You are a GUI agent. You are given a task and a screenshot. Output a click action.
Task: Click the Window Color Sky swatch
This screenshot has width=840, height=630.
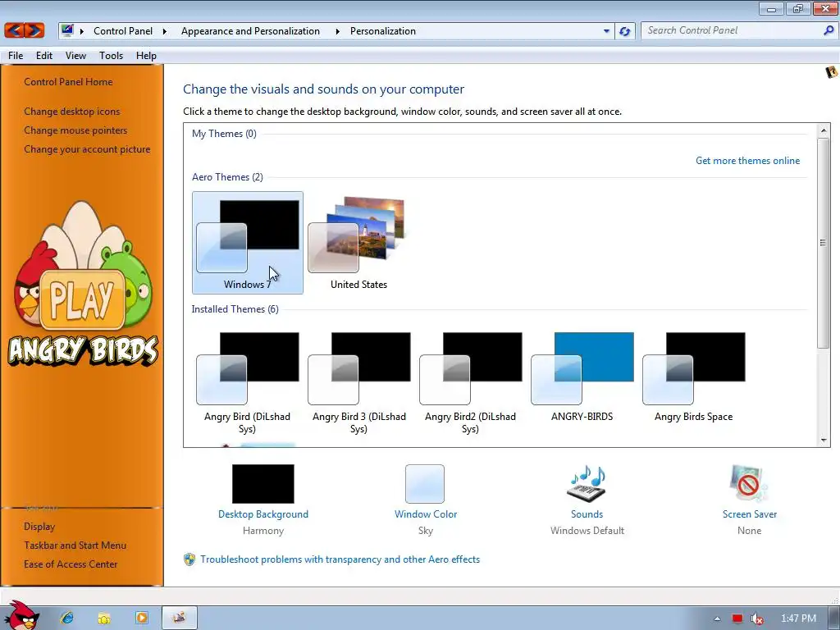click(x=425, y=484)
